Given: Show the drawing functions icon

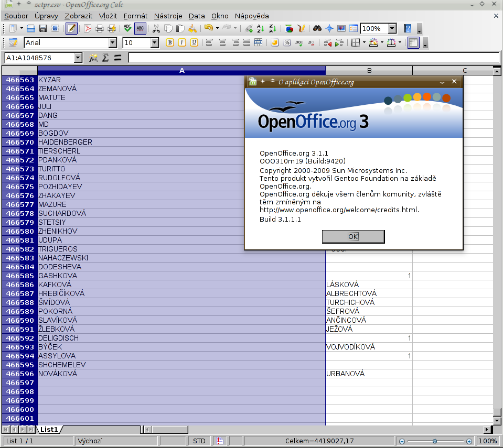Looking at the screenshot, I should (301, 28).
